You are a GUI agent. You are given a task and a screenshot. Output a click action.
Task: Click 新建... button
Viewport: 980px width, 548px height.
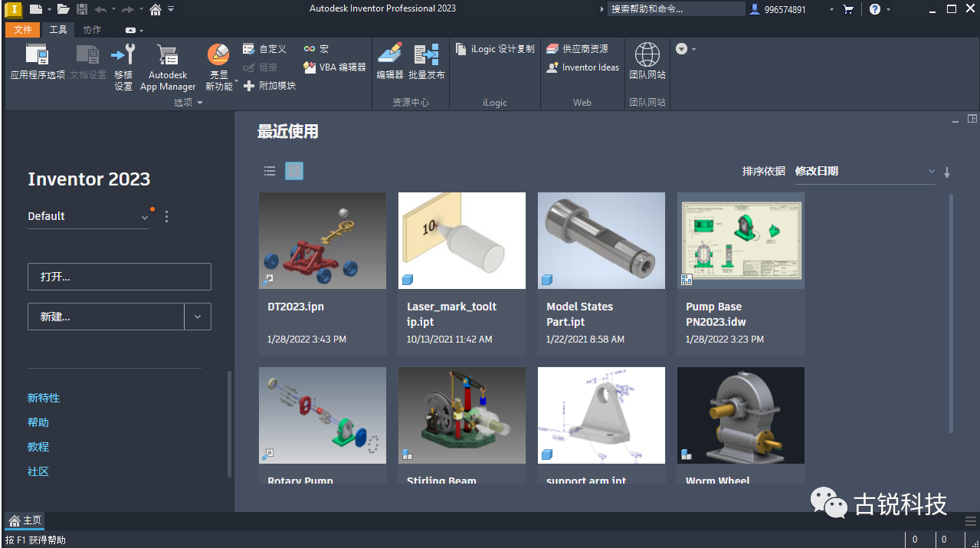coord(106,317)
